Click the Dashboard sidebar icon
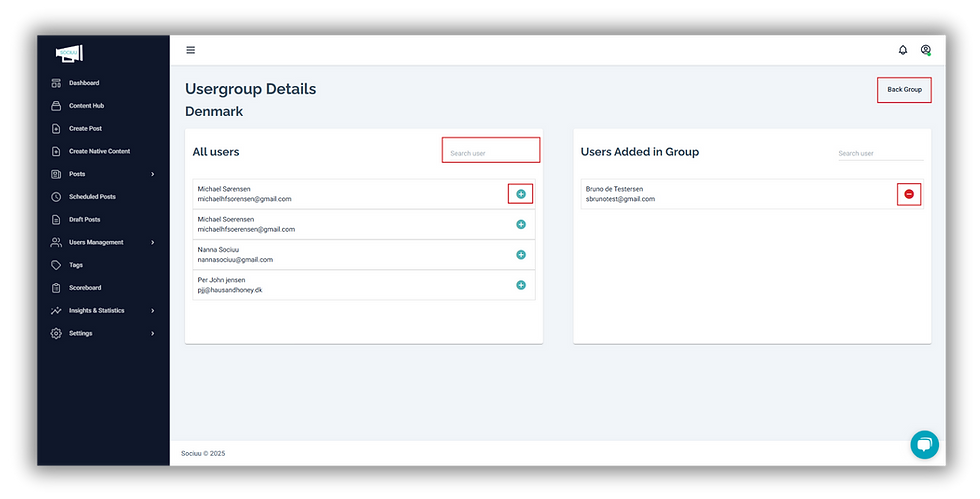The width and height of the screenshot is (980, 499). (56, 83)
